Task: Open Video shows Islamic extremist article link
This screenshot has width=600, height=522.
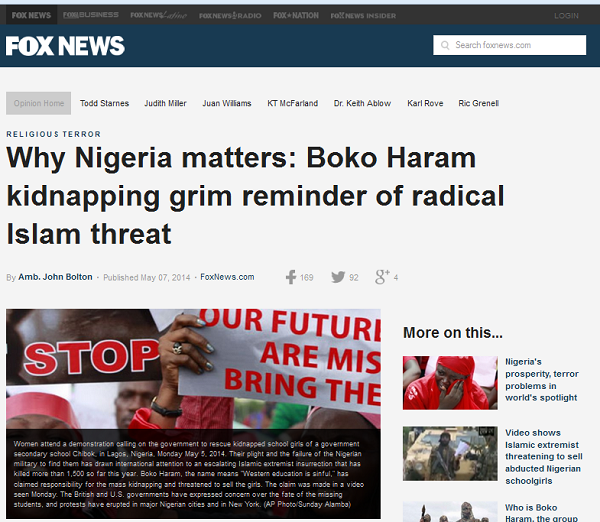Action: pyautogui.click(x=544, y=457)
